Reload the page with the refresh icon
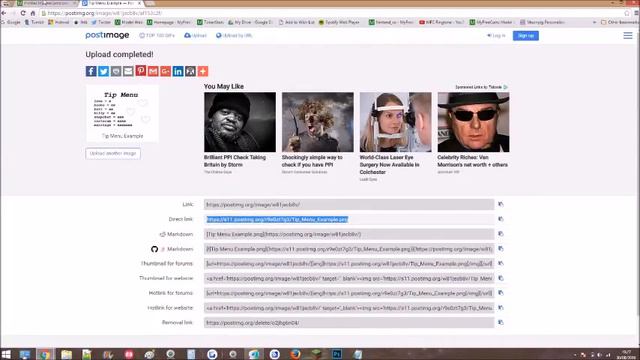The image size is (640, 360). point(23,13)
